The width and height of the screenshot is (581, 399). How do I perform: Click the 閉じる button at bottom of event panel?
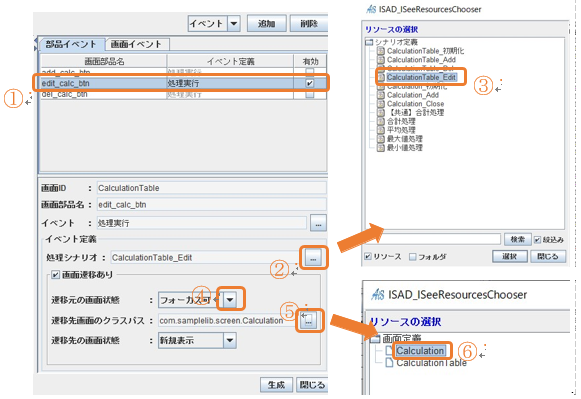(x=312, y=385)
